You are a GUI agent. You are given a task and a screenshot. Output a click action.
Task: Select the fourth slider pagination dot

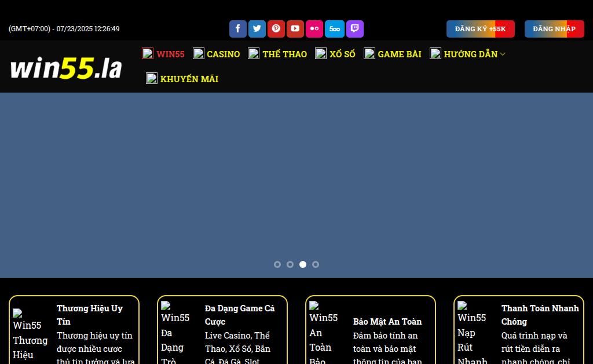coord(316,264)
